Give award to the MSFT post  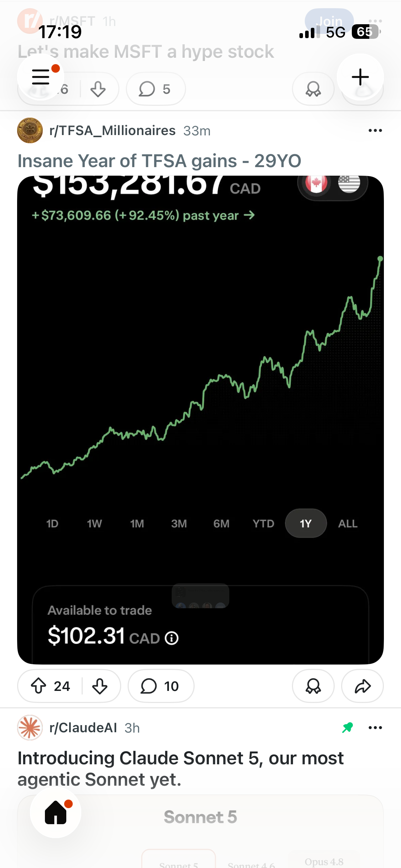tap(313, 89)
